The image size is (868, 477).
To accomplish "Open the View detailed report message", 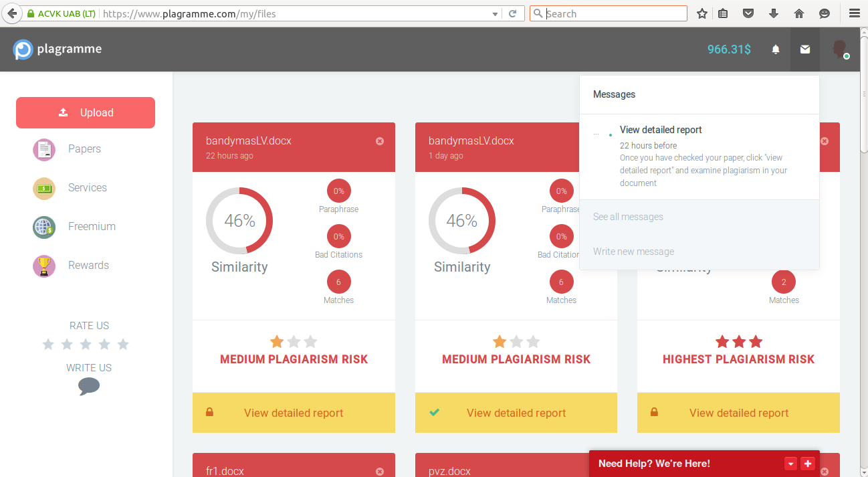I will point(699,157).
